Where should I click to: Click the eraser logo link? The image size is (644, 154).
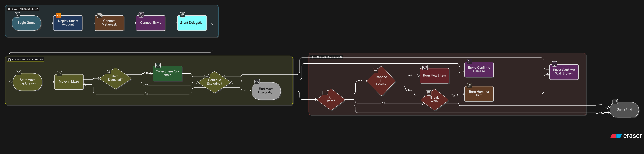click(626, 136)
